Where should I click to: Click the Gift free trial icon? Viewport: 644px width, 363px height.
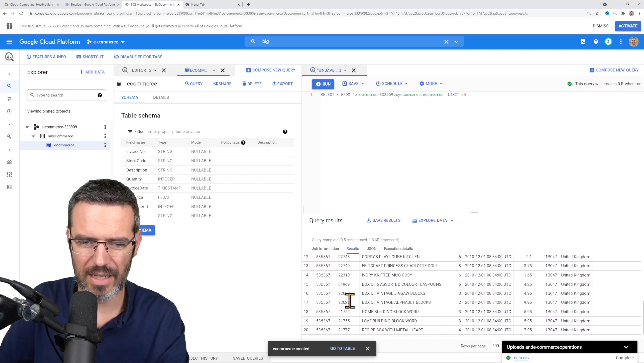(9, 26)
